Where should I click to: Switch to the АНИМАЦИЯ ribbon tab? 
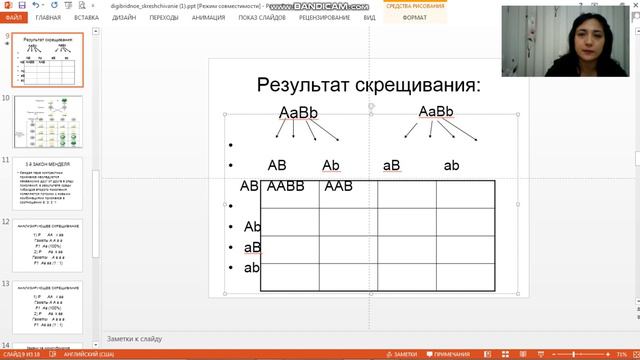(x=208, y=18)
